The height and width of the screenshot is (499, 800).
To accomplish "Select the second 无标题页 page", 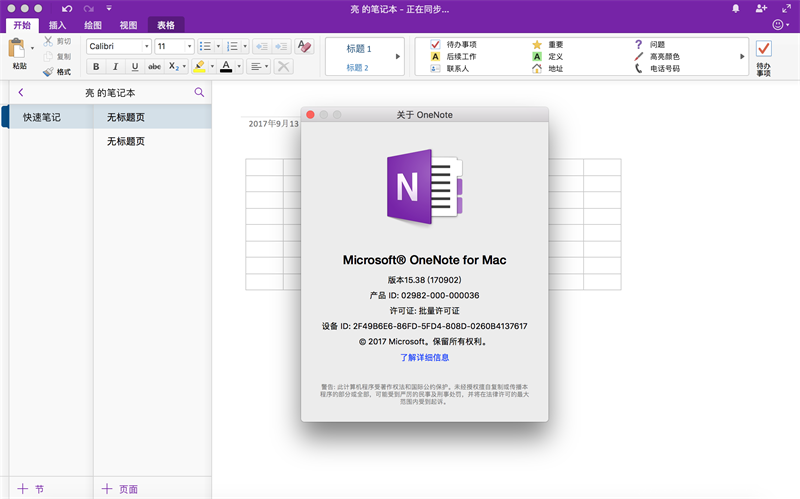I will (153, 141).
